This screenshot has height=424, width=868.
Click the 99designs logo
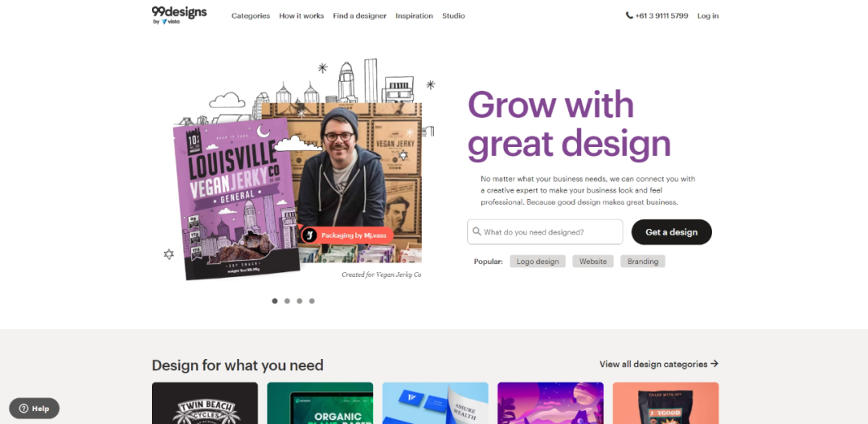click(x=178, y=15)
